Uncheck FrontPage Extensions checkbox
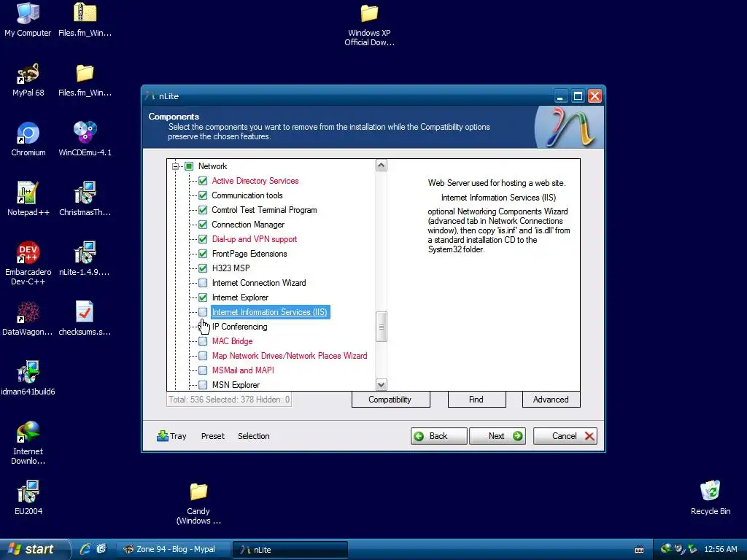This screenshot has height=560, width=747. tap(203, 254)
